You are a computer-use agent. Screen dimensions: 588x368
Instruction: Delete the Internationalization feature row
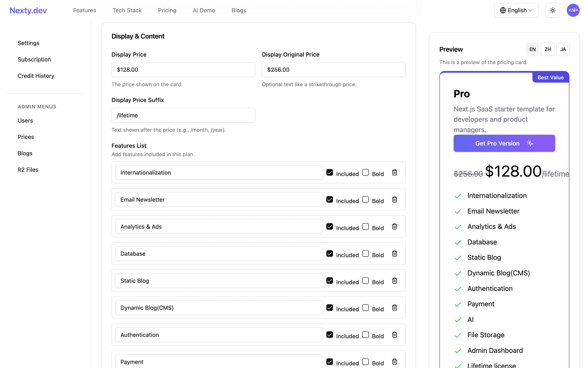(x=395, y=172)
